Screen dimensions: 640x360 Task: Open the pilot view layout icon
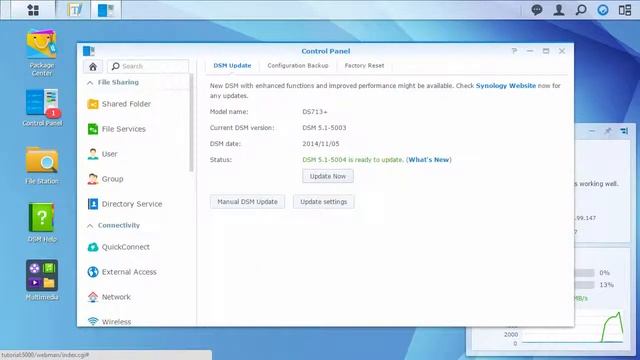tap(625, 10)
